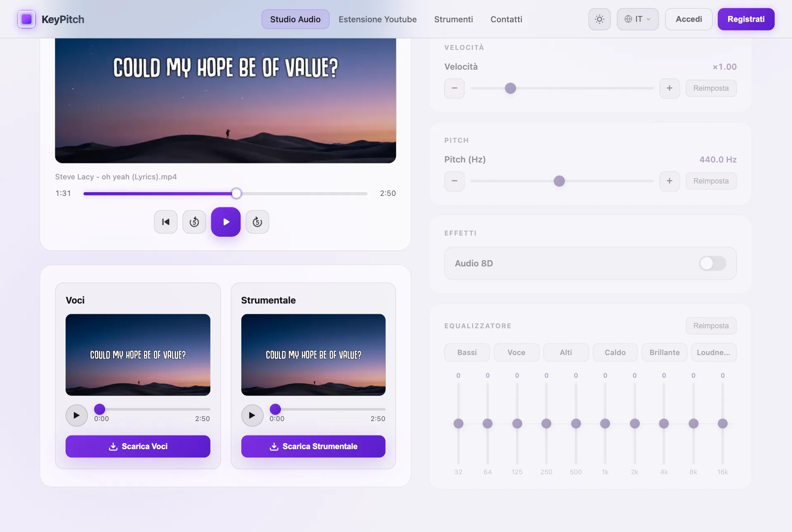The image size is (792, 532).
Task: Reset the equalizer with Reimposta
Action: click(x=711, y=326)
